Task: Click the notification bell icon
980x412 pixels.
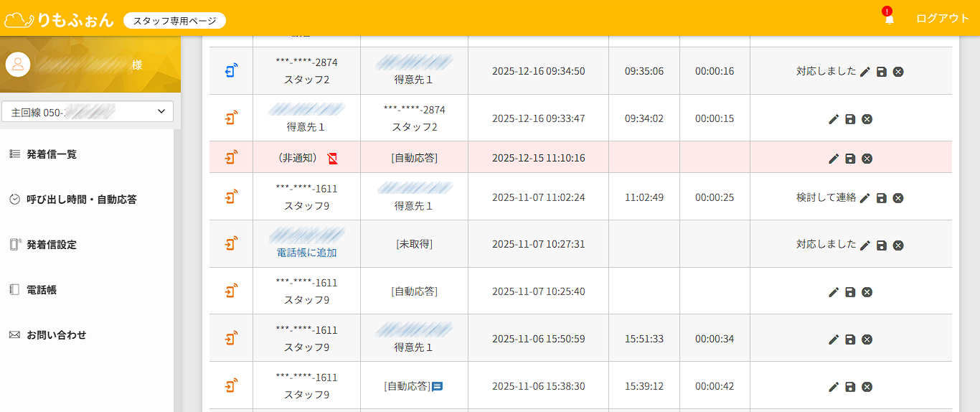Action: pos(889,19)
